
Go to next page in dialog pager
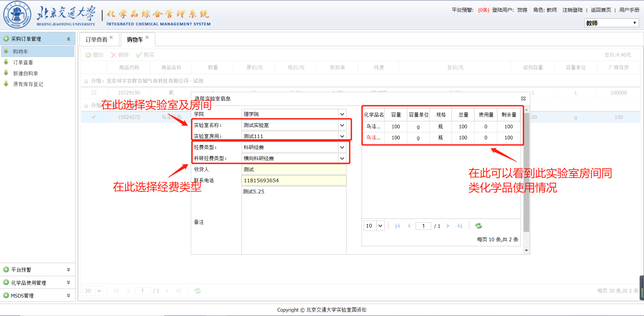pyautogui.click(x=448, y=226)
